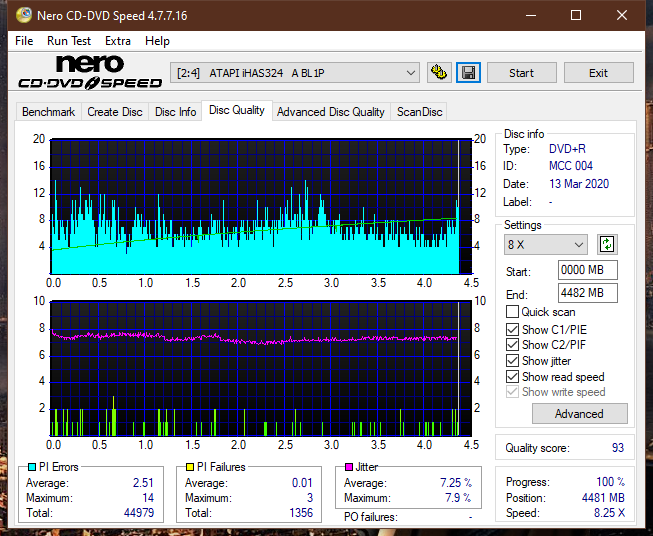Switch to the Create Disc tab
The height and width of the screenshot is (536, 653).
click(115, 112)
